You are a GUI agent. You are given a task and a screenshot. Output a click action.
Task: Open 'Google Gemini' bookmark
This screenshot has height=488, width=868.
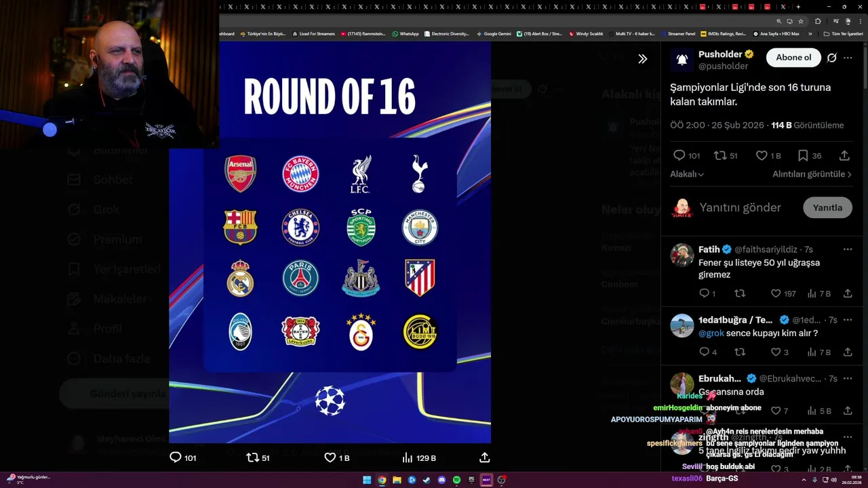point(494,33)
